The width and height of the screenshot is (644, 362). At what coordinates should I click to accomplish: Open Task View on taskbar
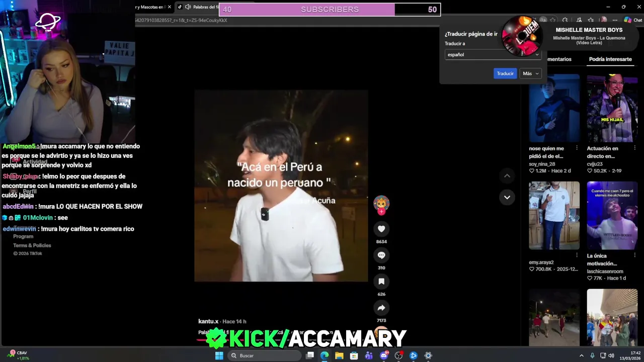pyautogui.click(x=310, y=355)
